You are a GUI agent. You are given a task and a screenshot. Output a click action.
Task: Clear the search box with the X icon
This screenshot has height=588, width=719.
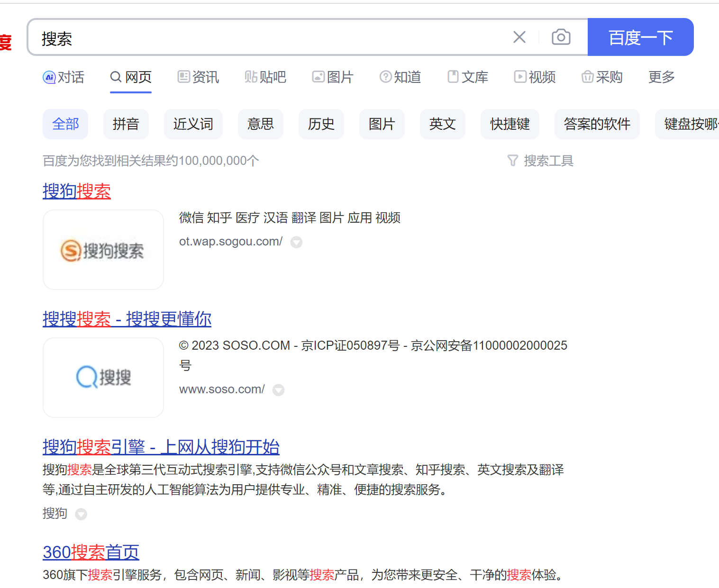[519, 37]
